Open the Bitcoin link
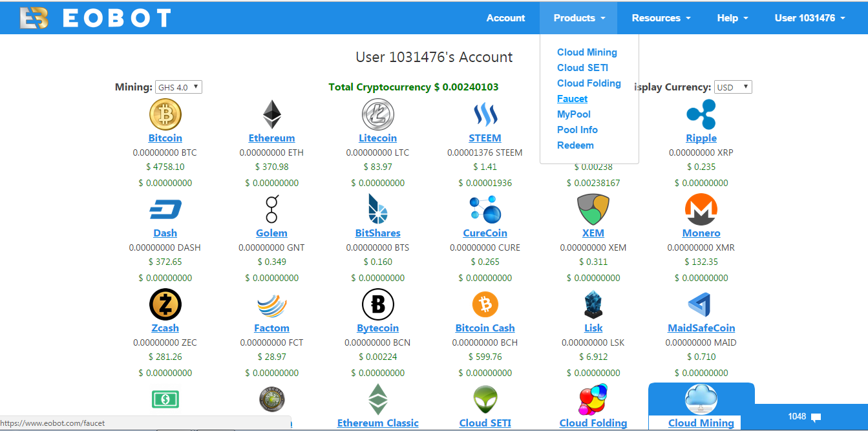 tap(165, 138)
